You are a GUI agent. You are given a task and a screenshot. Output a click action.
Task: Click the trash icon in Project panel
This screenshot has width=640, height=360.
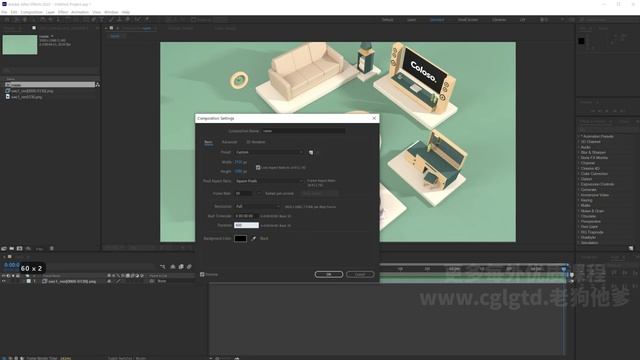pos(51,248)
